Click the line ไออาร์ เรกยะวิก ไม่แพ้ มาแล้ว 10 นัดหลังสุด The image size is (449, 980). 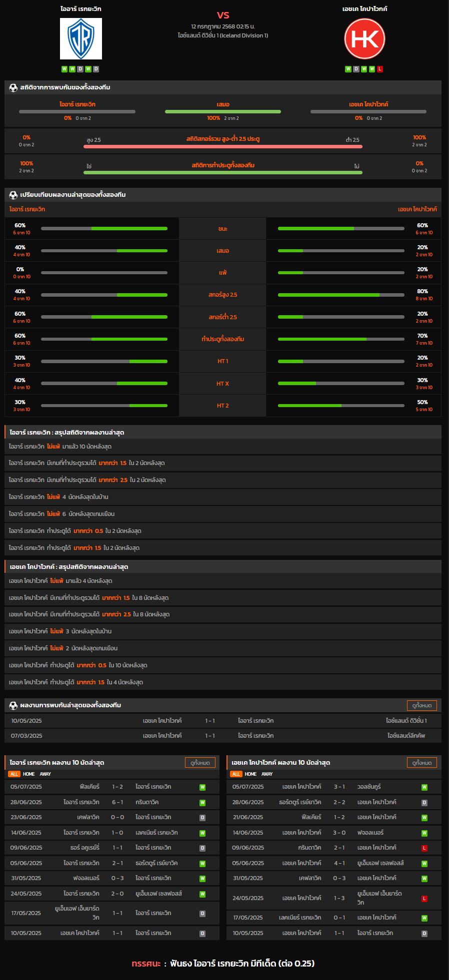click(223, 447)
